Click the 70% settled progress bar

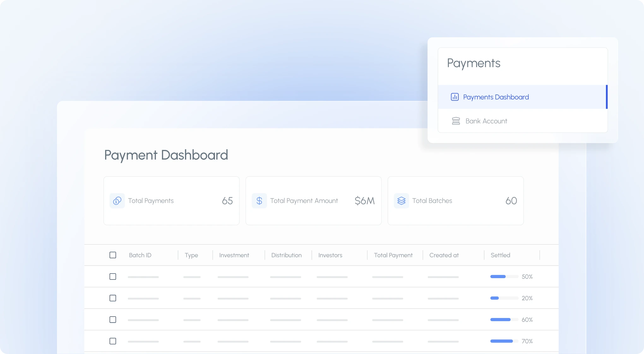click(x=504, y=341)
